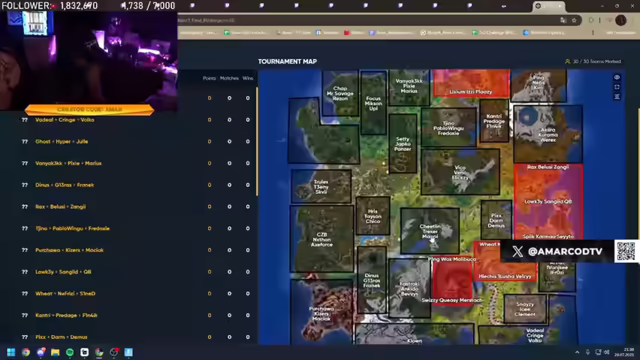Select the active browser tab
This screenshot has height=360, width=640.
(549, 6)
